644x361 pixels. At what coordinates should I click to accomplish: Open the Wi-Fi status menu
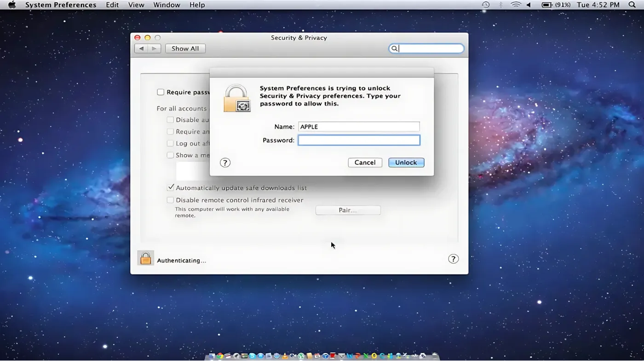516,5
